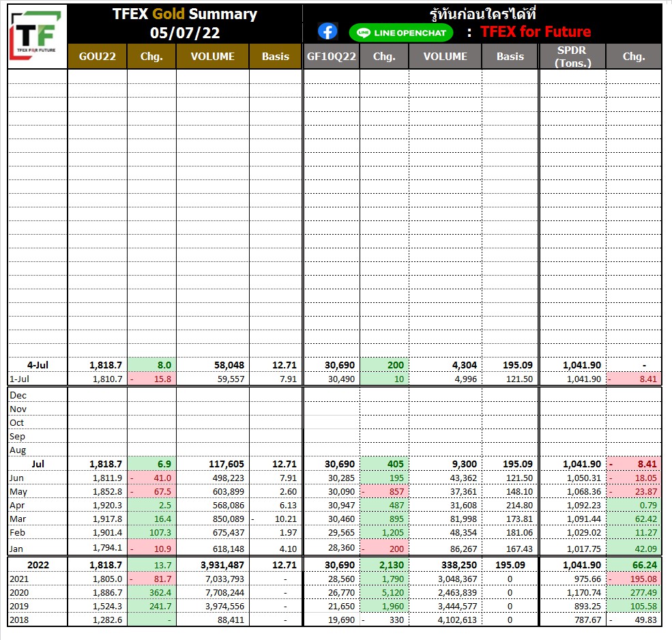Click the green 107.3 February change cell
Screen dimensions: 672x640
(x=151, y=532)
